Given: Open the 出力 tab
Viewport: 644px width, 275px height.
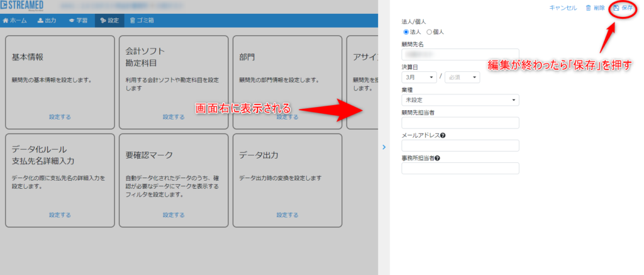Looking at the screenshot, I should click(x=47, y=21).
